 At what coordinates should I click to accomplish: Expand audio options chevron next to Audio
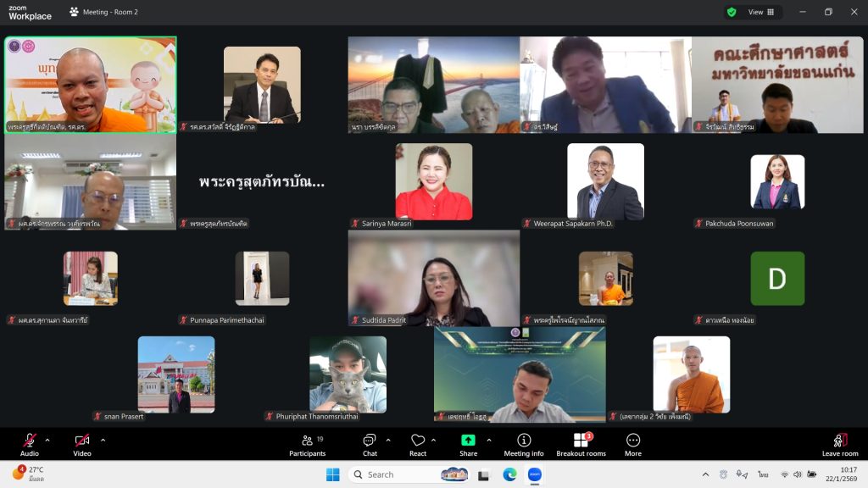pyautogui.click(x=47, y=440)
